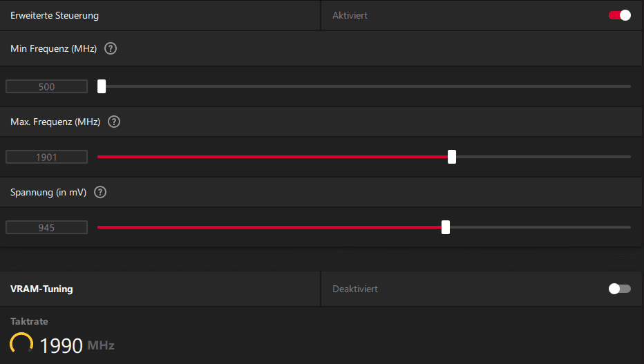Click the Spannung slider handle
This screenshot has width=644, height=364.
[x=446, y=227]
